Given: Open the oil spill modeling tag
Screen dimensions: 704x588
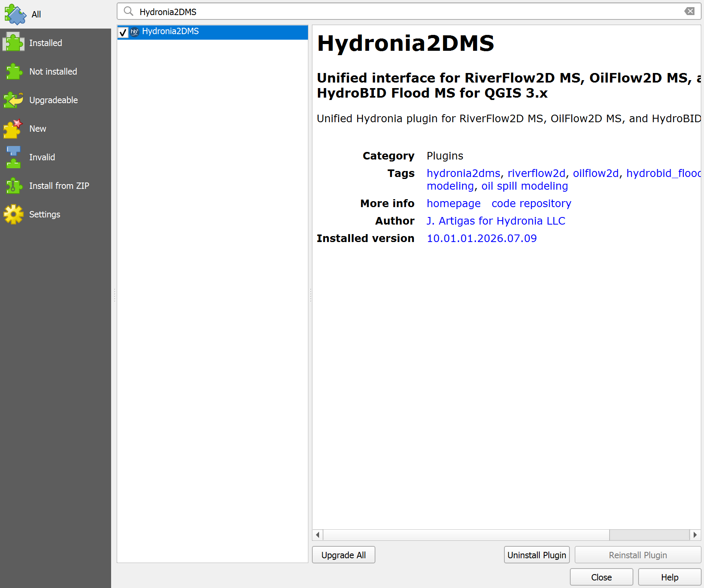Looking at the screenshot, I should [x=525, y=186].
